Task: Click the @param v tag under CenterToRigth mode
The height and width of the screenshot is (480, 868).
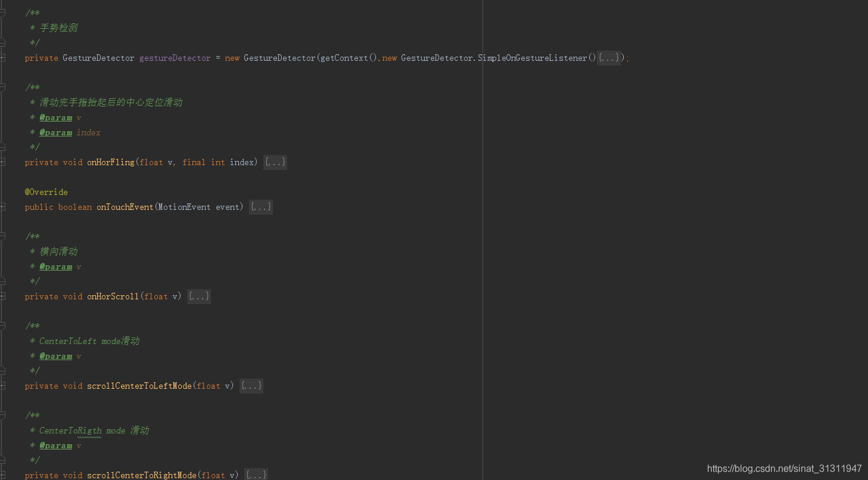Action: (x=60, y=445)
